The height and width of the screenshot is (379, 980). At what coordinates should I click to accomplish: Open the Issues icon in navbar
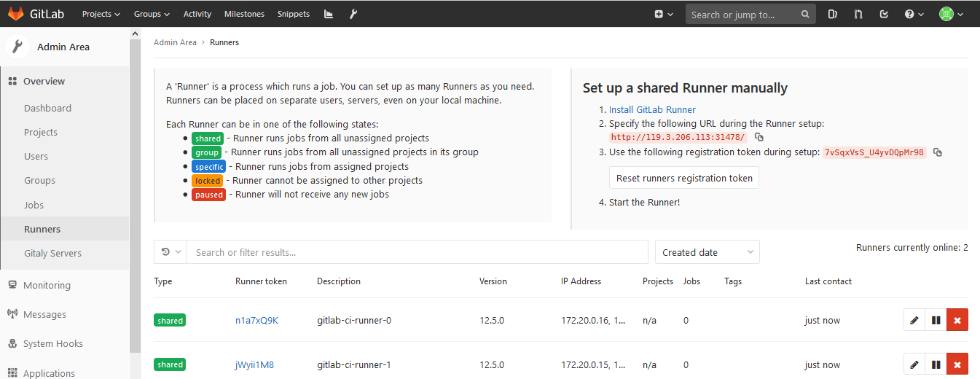click(832, 14)
